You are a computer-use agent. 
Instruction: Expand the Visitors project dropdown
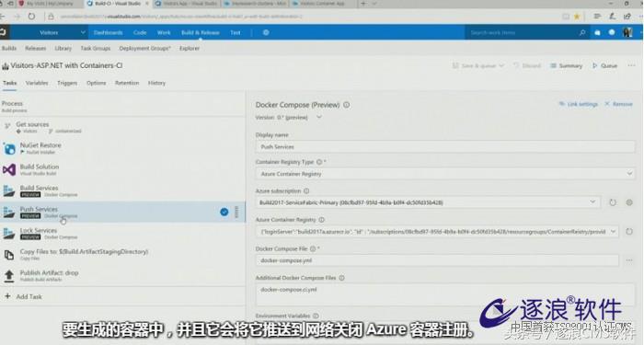[83, 32]
